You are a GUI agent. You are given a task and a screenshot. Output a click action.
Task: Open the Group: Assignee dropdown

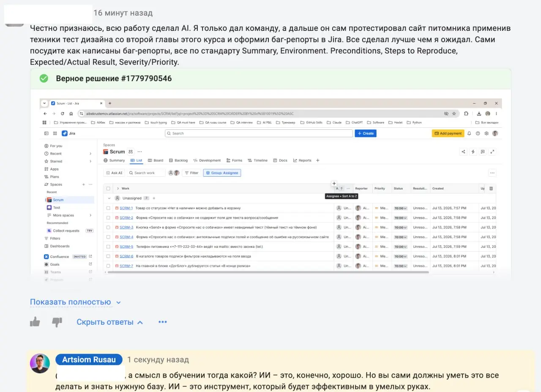[222, 173]
